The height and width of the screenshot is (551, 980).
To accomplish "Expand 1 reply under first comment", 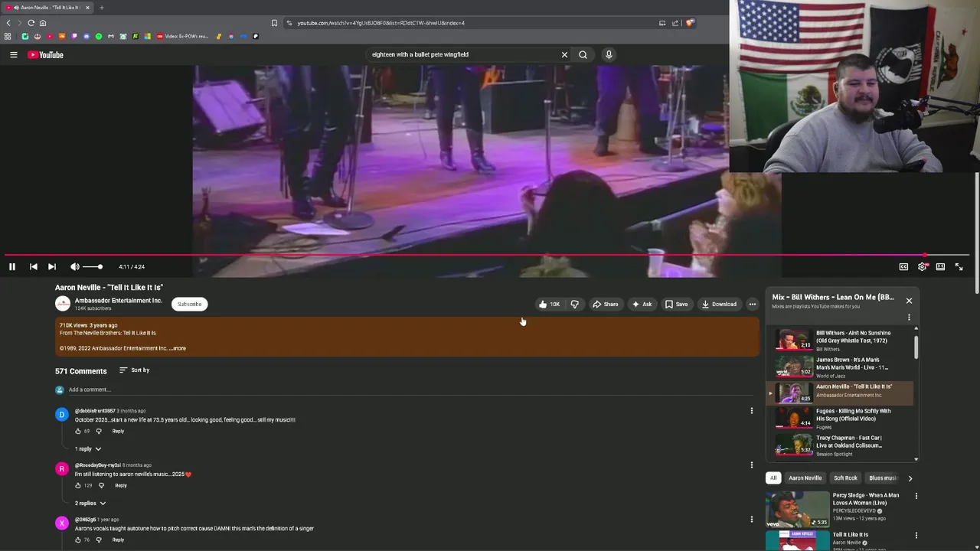I will coord(87,448).
